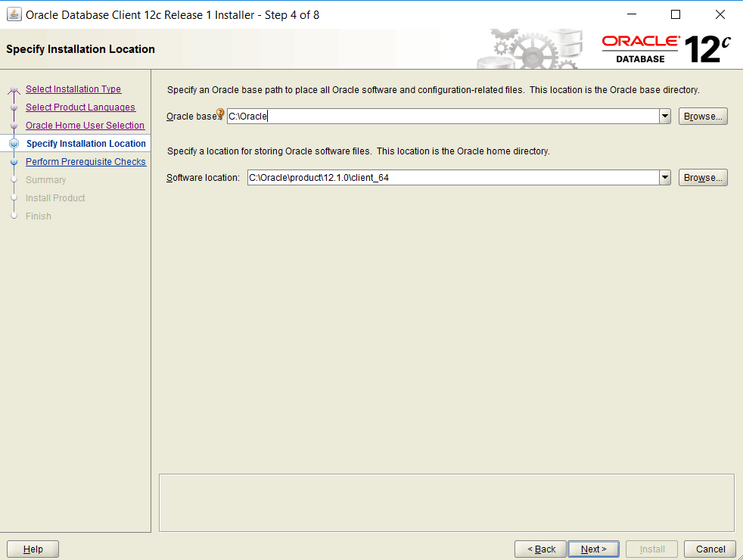Click the step bullet next to Perform Prerequisite Checks

pyautogui.click(x=14, y=161)
